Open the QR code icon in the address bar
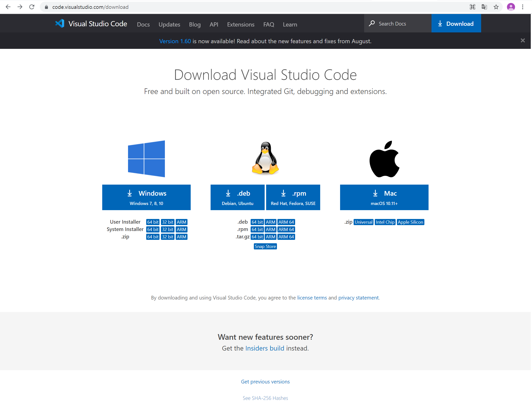This screenshot has width=532, height=408. click(x=473, y=7)
